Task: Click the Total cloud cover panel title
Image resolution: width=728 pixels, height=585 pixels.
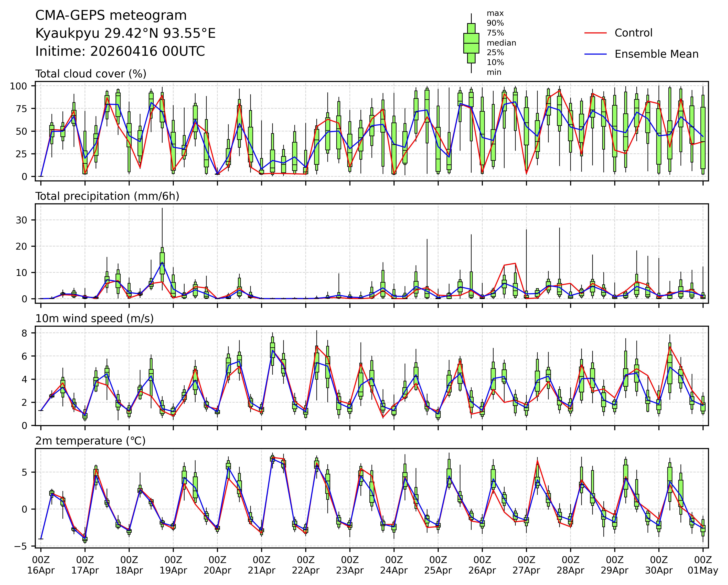Action: [91, 74]
